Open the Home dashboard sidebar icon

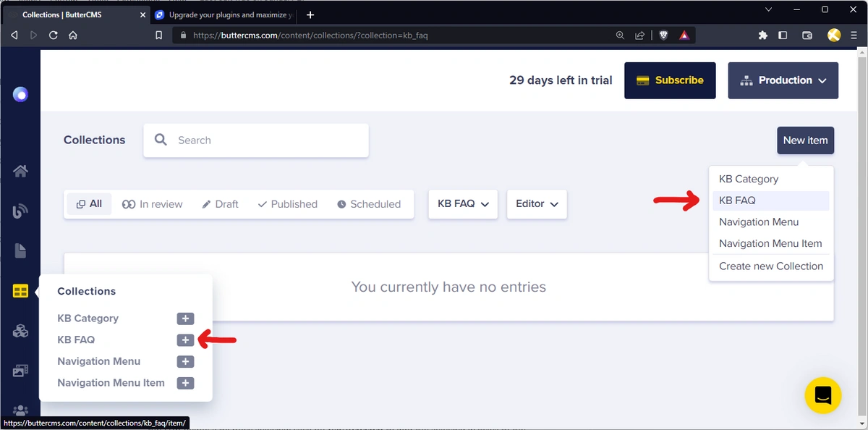tap(20, 171)
